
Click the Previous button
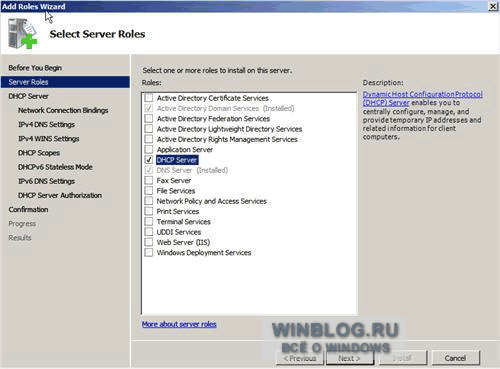(x=300, y=358)
